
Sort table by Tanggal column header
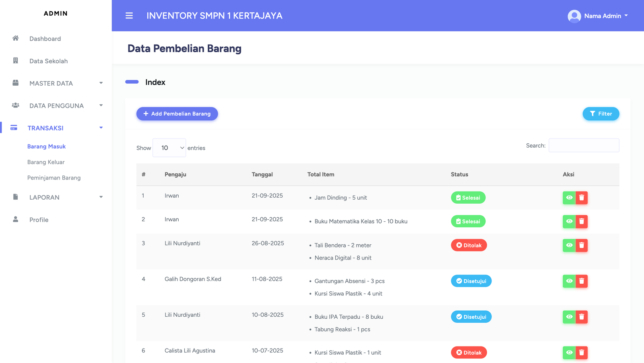click(262, 174)
